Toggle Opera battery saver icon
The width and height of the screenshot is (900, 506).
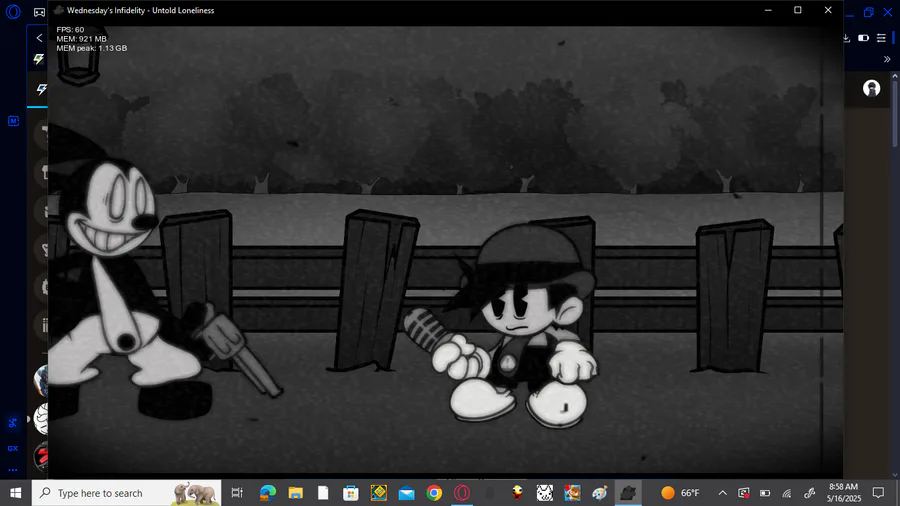tap(863, 38)
